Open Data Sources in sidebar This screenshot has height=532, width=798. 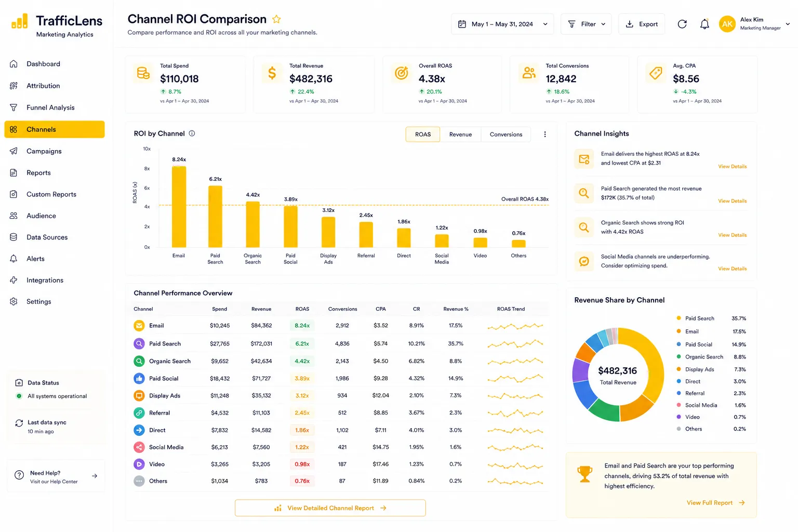click(x=55, y=237)
